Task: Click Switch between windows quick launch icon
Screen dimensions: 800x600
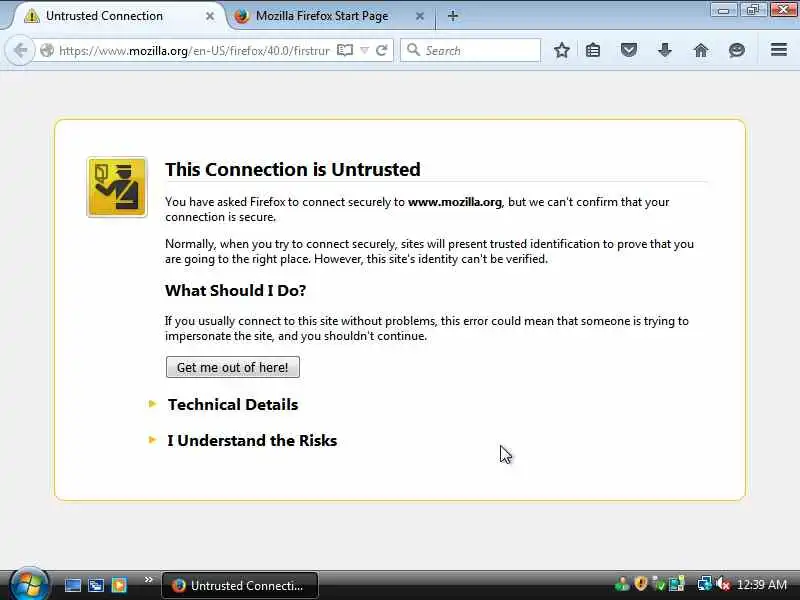Action: 96,585
